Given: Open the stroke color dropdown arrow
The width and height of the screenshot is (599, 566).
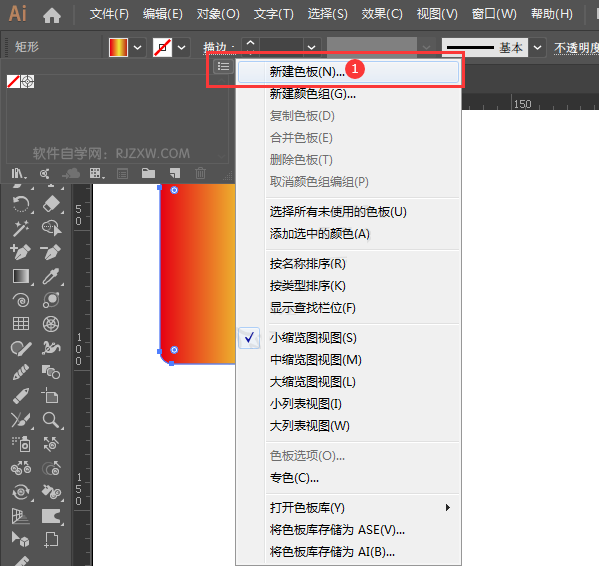Looking at the screenshot, I should 182,48.
